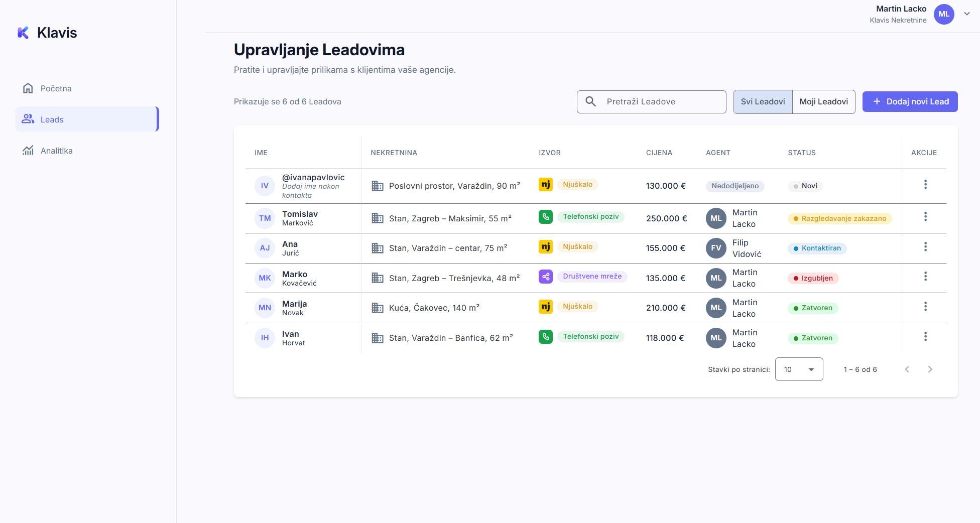Screen dimensions: 980x523
Task: Click IV avatar of @ivanapavlovic
Action: click(265, 186)
